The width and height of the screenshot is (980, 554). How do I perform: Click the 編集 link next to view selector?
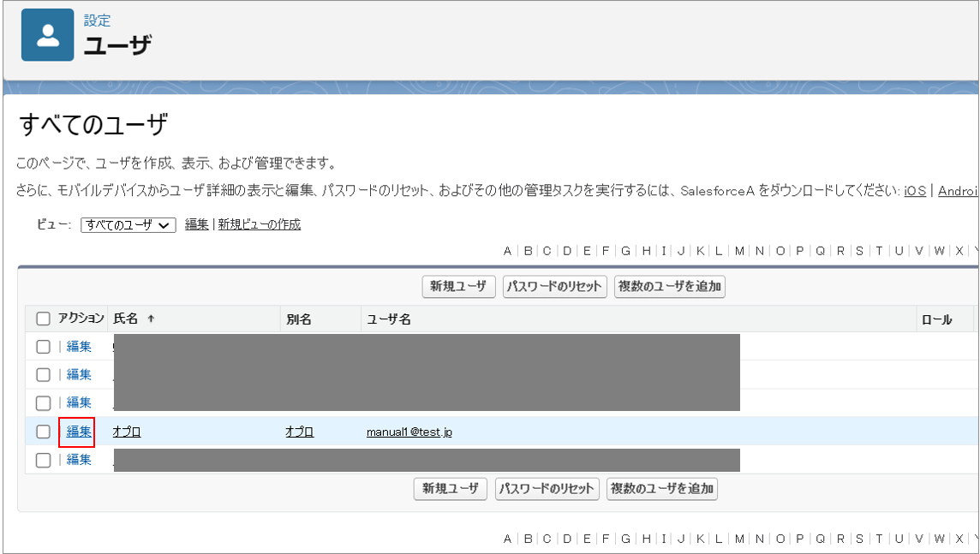(x=196, y=224)
